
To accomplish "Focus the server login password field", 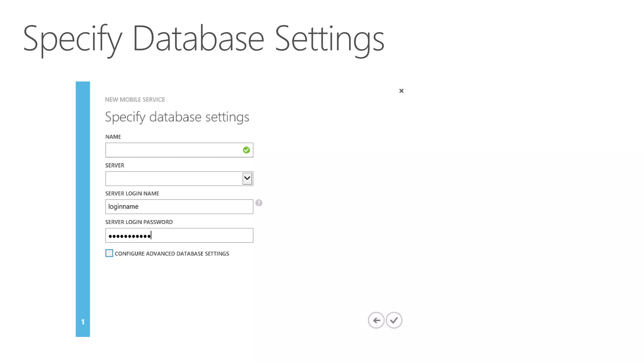I will coord(189,235).
